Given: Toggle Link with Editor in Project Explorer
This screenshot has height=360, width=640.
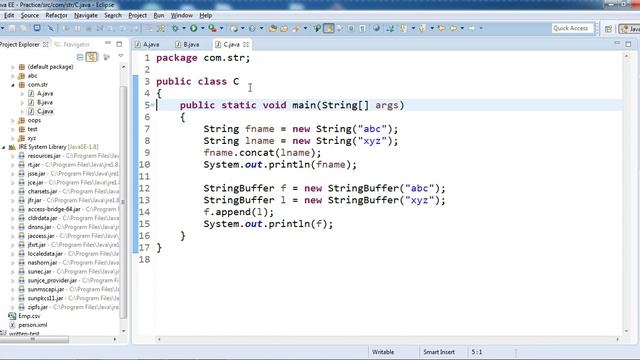Looking at the screenshot, I should click(92, 57).
